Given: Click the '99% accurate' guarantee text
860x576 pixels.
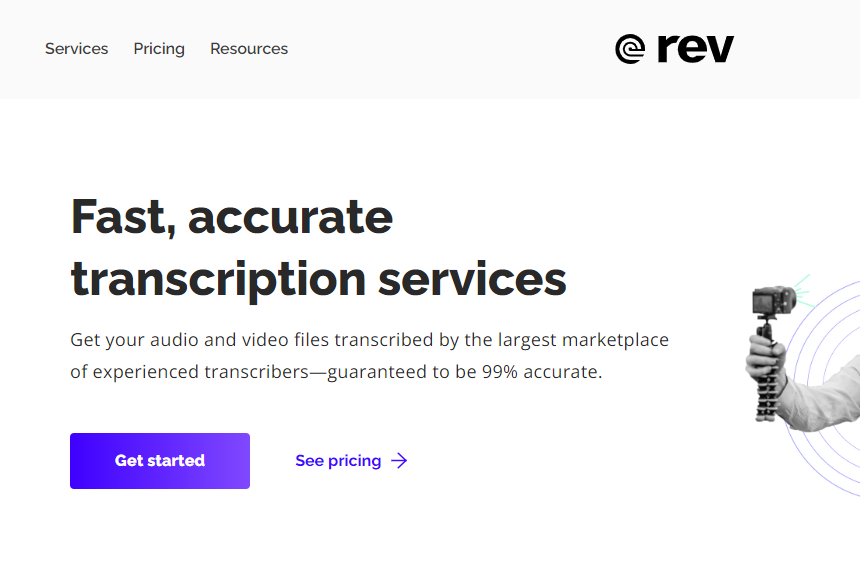Looking at the screenshot, I should pos(542,372).
